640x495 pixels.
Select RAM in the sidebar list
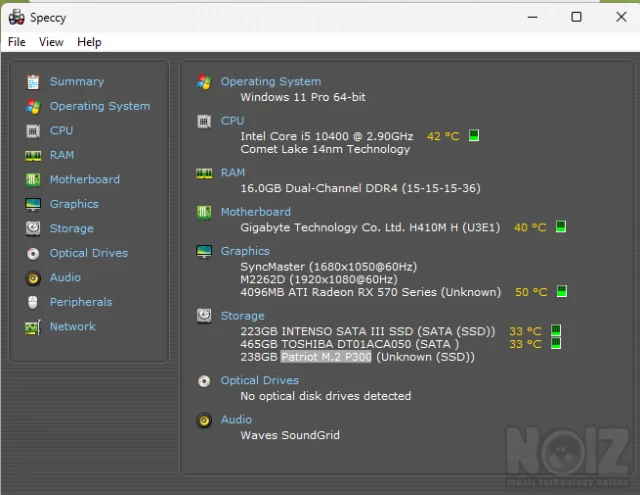click(x=62, y=155)
